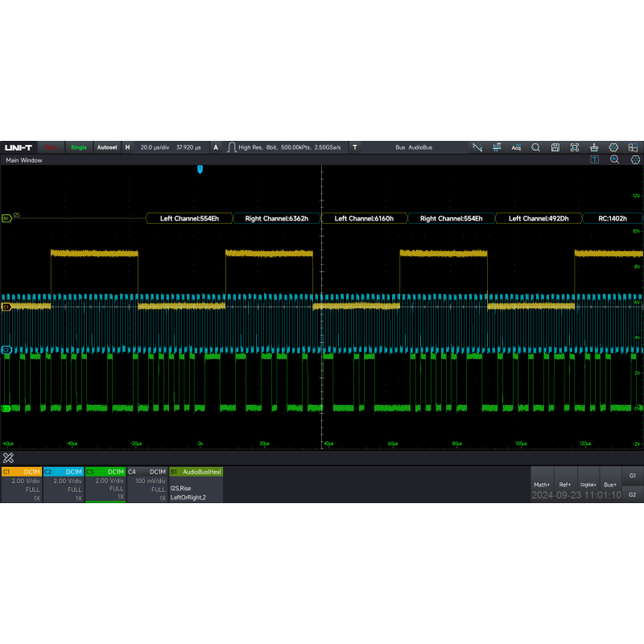Click the UNI-T logo
Image resolution: width=644 pixels, height=644 pixels.
pos(19,147)
